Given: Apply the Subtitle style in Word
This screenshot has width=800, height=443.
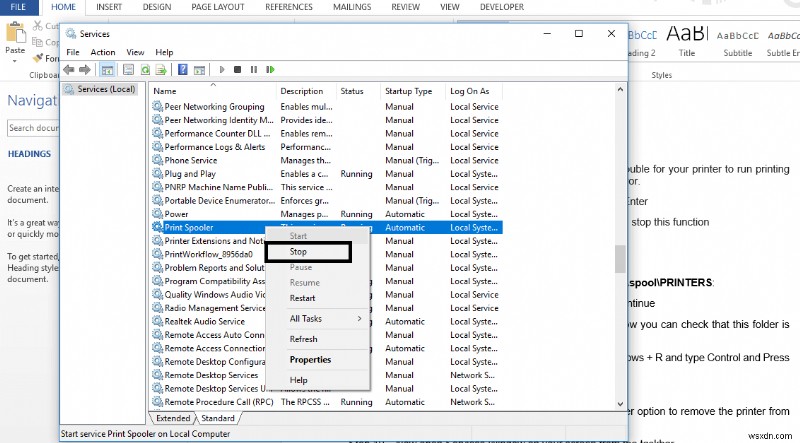Looking at the screenshot, I should click(x=738, y=41).
